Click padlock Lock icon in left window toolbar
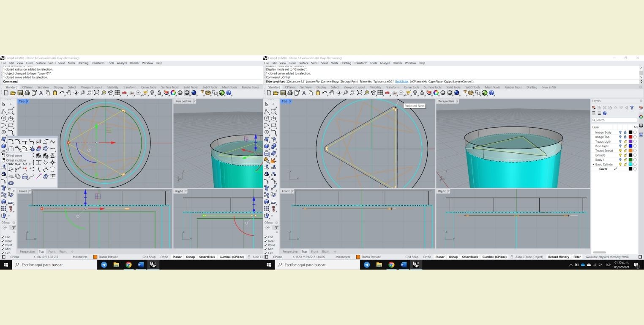644x325 pixels. [159, 93]
